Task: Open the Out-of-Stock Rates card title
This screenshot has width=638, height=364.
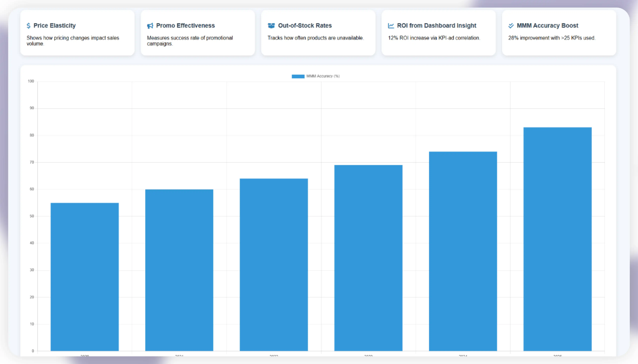Action: click(x=305, y=26)
